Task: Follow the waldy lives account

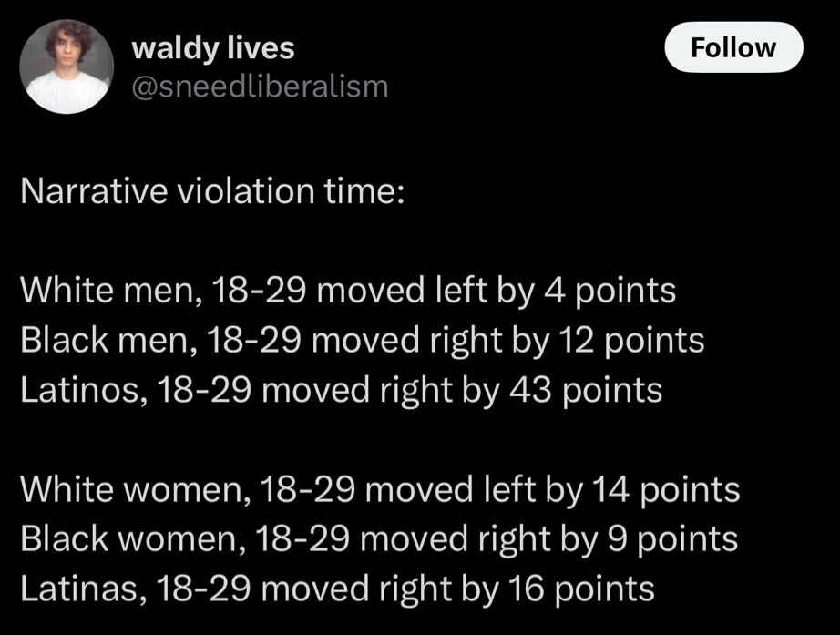Action: [733, 47]
